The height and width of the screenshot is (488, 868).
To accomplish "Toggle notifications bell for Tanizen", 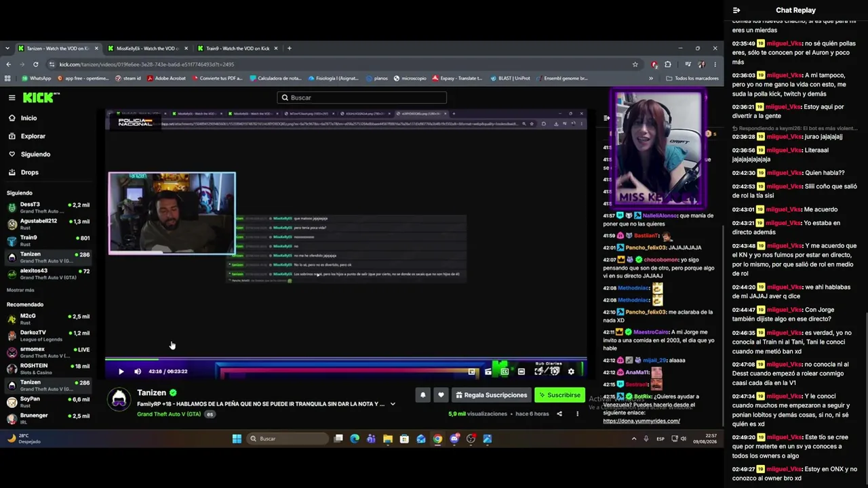I will coord(422,395).
